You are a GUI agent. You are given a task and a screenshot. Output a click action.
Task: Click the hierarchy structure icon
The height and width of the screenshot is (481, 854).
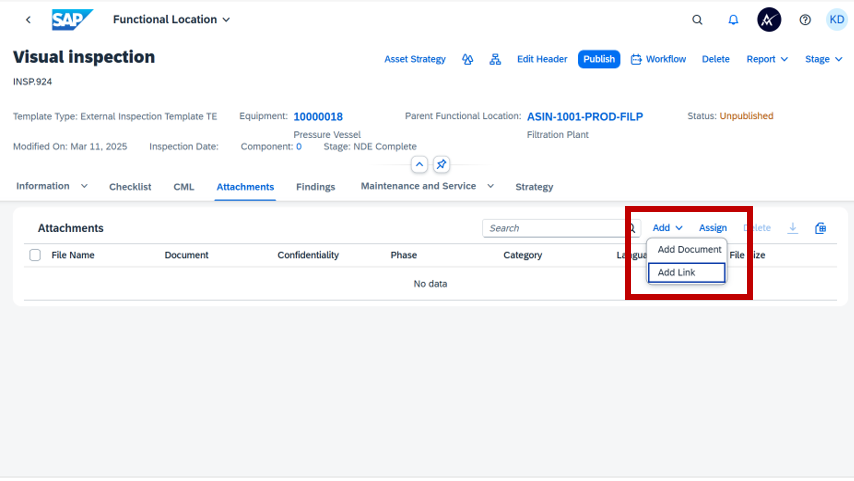click(495, 59)
